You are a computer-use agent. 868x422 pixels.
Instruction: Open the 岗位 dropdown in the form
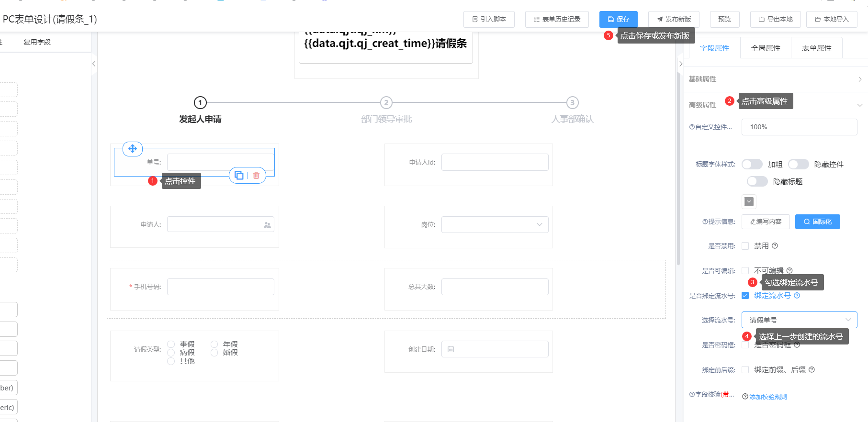[x=495, y=224]
